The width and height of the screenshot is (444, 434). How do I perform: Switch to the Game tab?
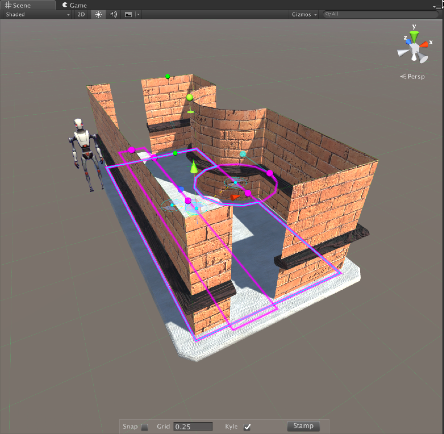pyautogui.click(x=74, y=5)
